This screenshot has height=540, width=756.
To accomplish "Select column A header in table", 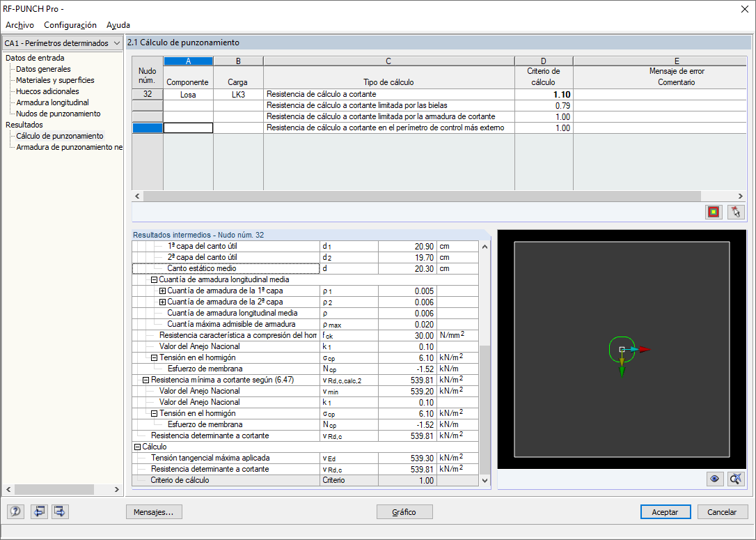I will click(x=188, y=61).
